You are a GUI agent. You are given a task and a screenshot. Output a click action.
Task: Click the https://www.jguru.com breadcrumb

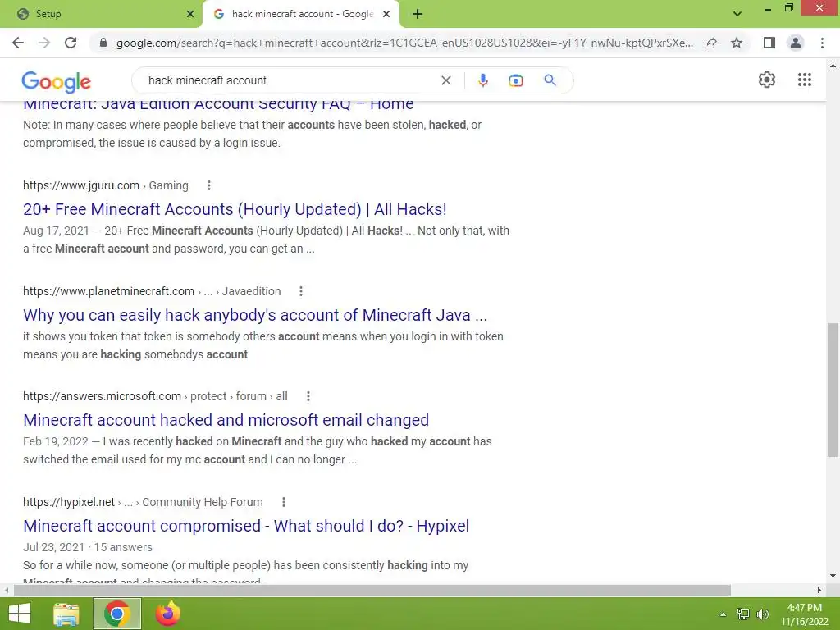point(81,185)
